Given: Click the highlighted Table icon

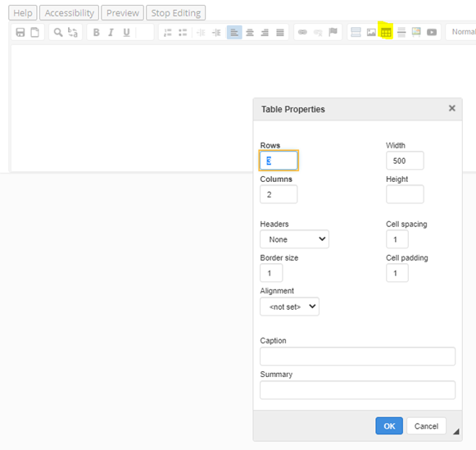Looking at the screenshot, I should 386,32.
